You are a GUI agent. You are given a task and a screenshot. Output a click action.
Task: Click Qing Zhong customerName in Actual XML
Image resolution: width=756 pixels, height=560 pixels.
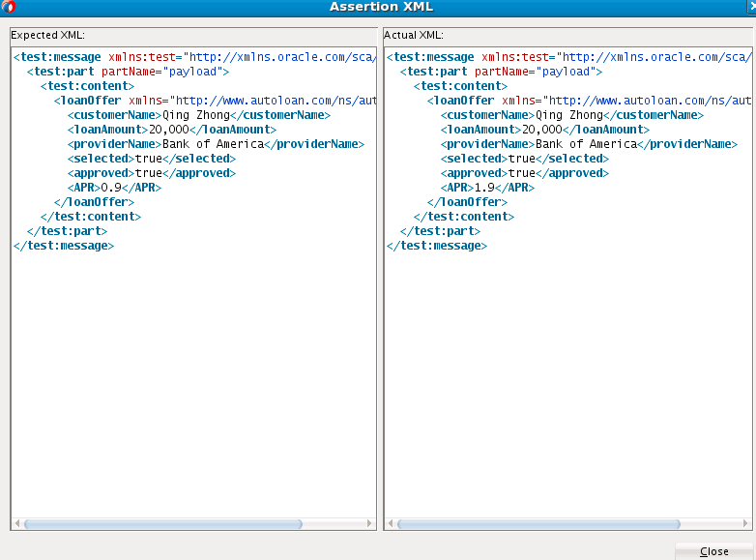[x=571, y=115]
